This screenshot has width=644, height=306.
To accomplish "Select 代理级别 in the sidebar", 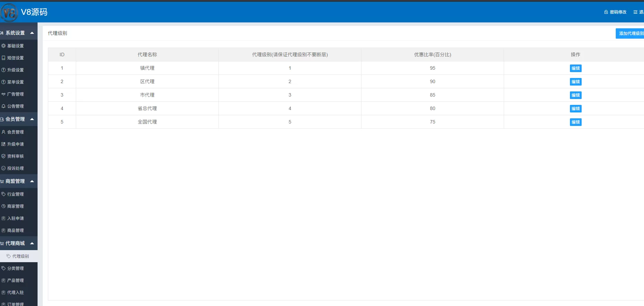I will (20, 256).
